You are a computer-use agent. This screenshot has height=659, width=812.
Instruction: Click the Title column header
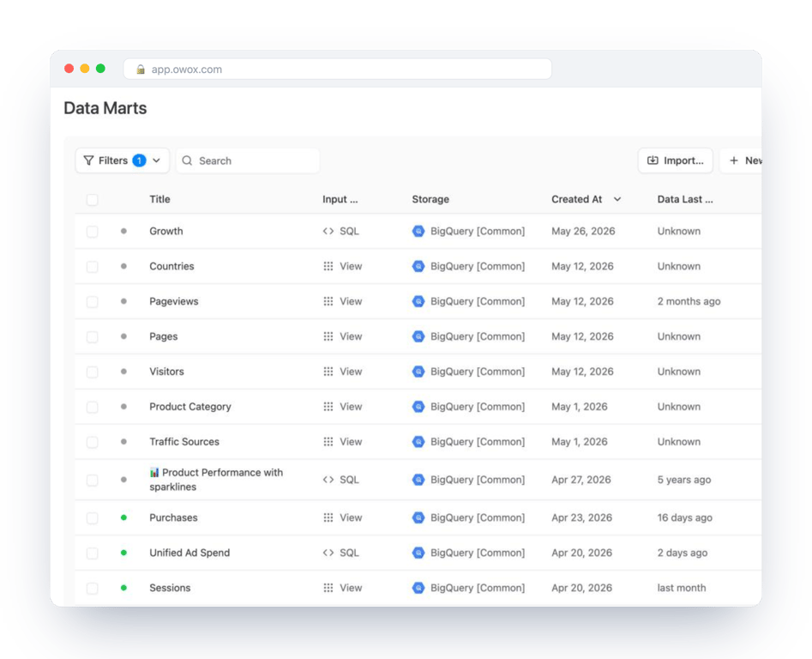159,199
